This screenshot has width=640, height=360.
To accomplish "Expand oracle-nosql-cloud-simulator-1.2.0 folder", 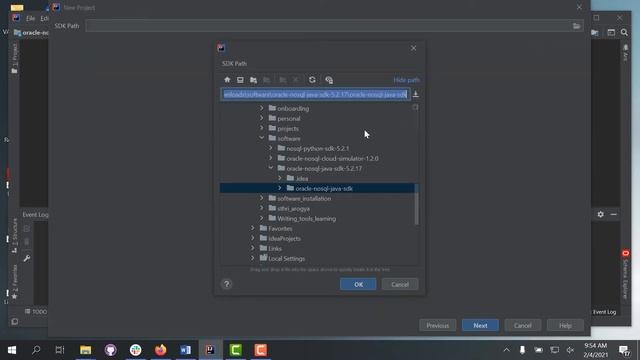I will [x=271, y=158].
